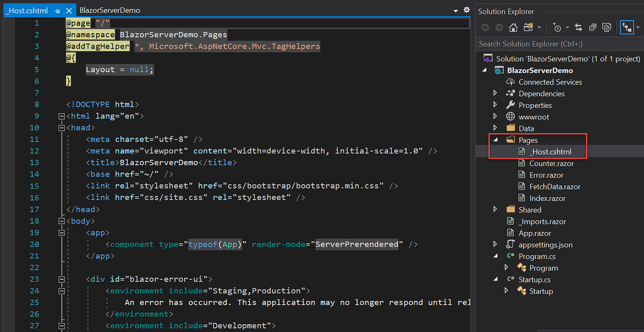Collapse the Pages folder
Viewport: 644px width, 332px height.
coord(495,140)
